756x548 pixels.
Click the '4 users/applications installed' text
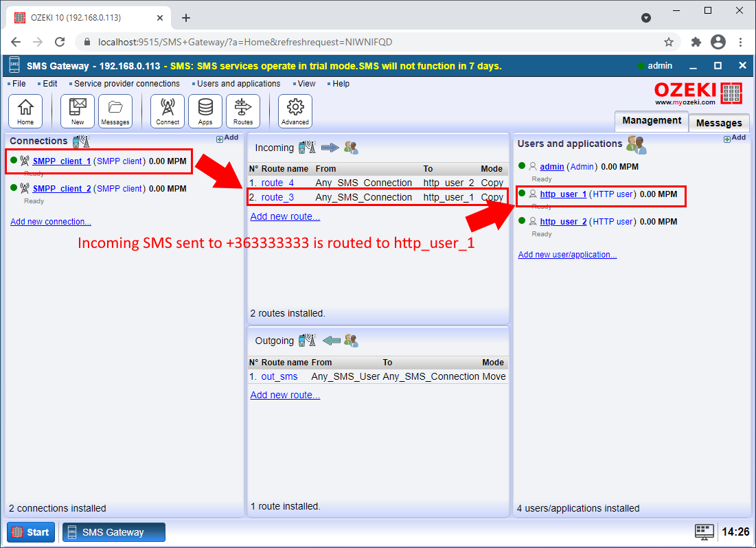[578, 508]
